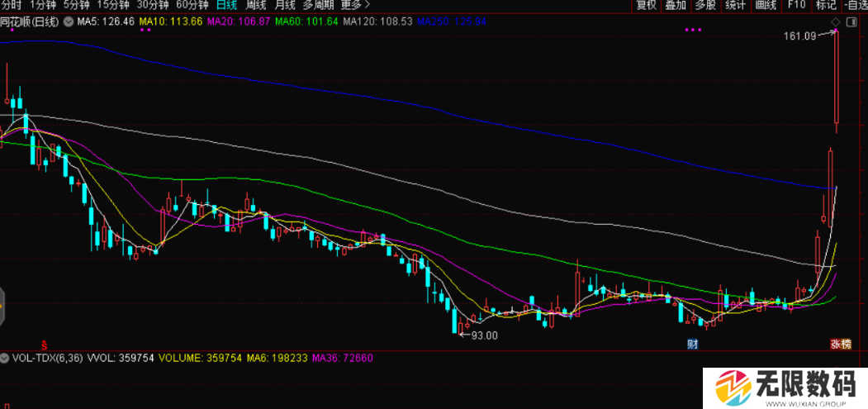
Task: Open the dropdown arrow beside 同花顺(日线)
Action: (x=68, y=21)
